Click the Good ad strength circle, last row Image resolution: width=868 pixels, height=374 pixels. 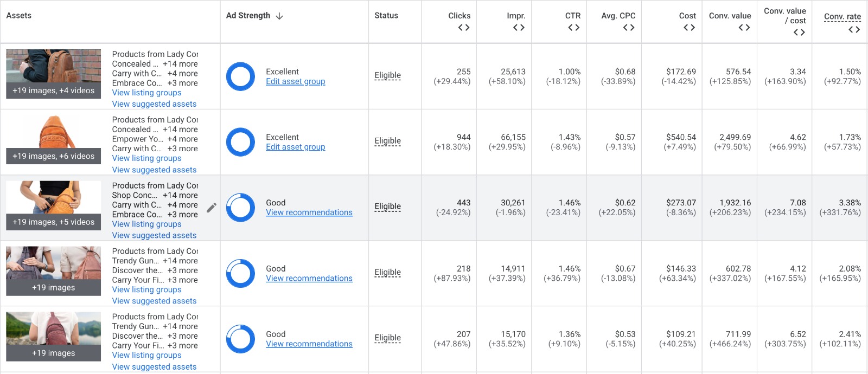[x=240, y=339]
